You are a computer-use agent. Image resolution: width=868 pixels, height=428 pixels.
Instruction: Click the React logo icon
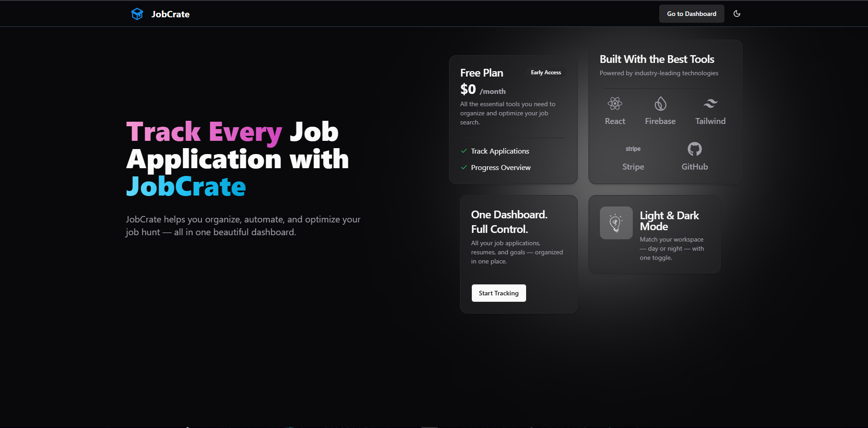pos(615,103)
